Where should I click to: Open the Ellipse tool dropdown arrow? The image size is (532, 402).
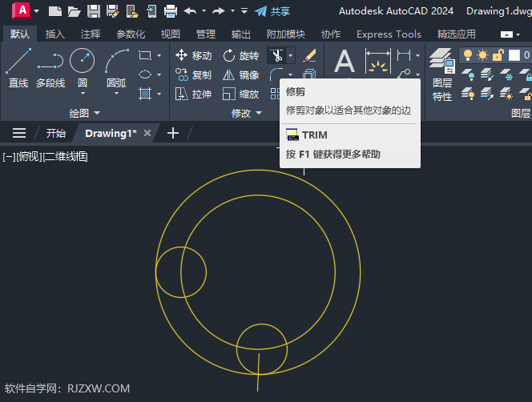pyautogui.click(x=159, y=74)
